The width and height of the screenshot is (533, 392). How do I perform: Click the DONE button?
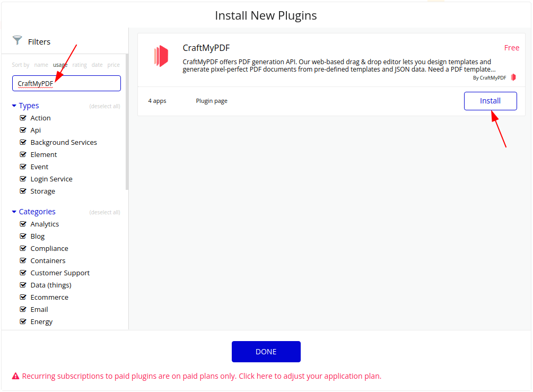(x=266, y=352)
